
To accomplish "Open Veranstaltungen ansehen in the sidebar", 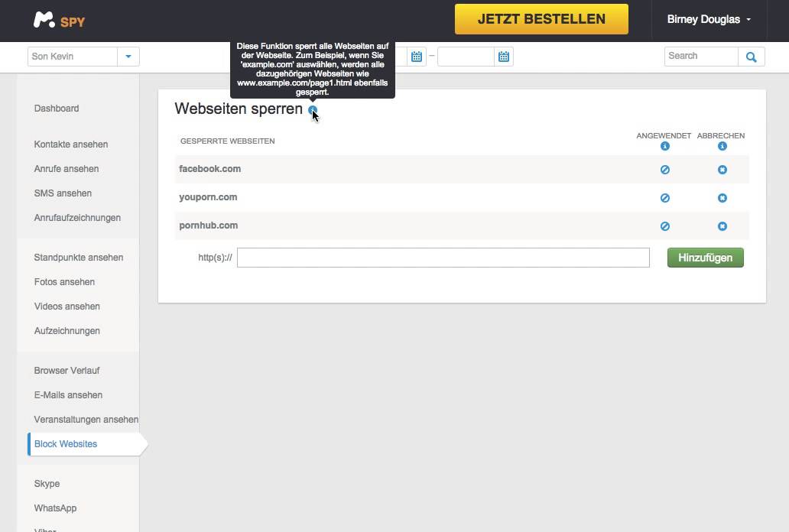I will click(x=86, y=420).
